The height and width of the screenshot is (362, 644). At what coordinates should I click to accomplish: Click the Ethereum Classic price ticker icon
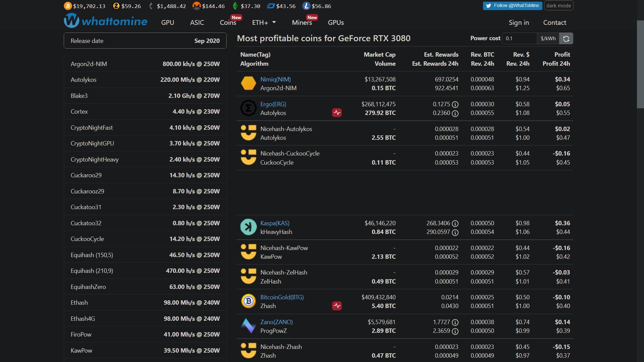[x=235, y=6]
